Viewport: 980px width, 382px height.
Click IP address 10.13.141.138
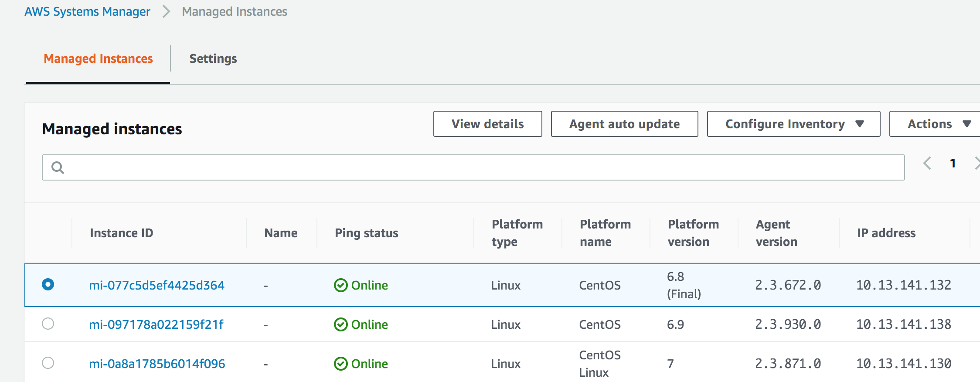click(x=904, y=324)
